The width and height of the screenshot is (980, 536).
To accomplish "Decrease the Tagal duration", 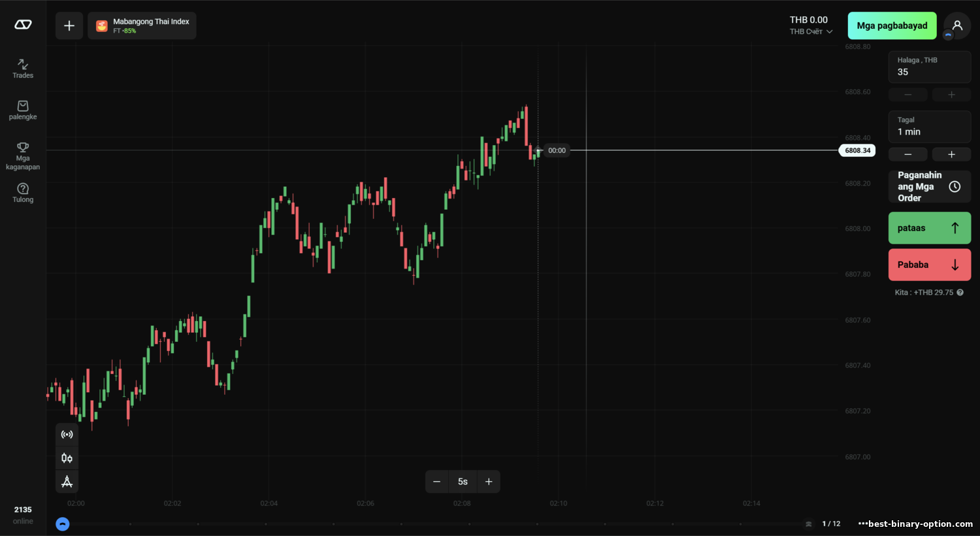I will [907, 154].
